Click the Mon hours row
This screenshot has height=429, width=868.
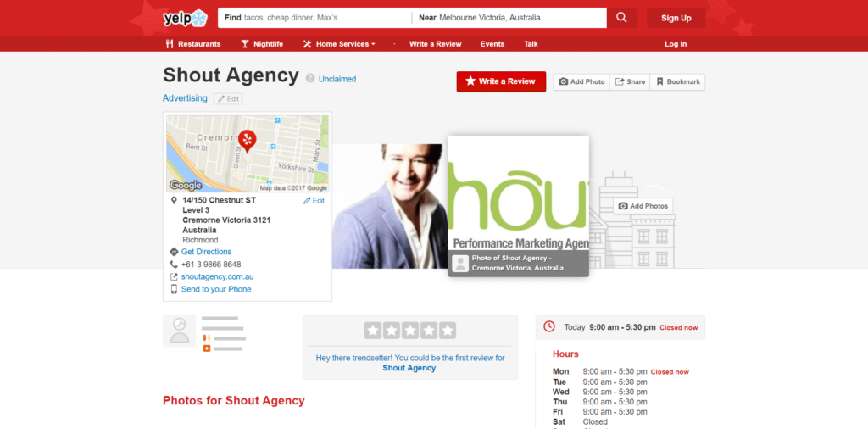(620, 372)
